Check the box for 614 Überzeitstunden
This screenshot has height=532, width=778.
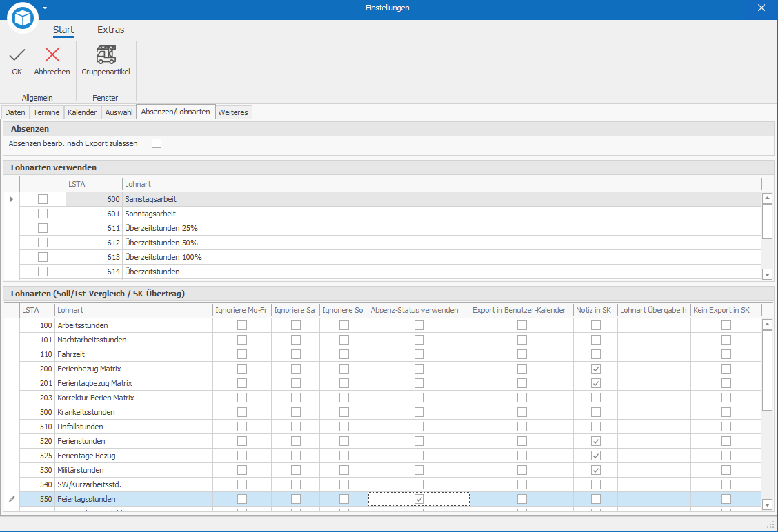point(43,272)
